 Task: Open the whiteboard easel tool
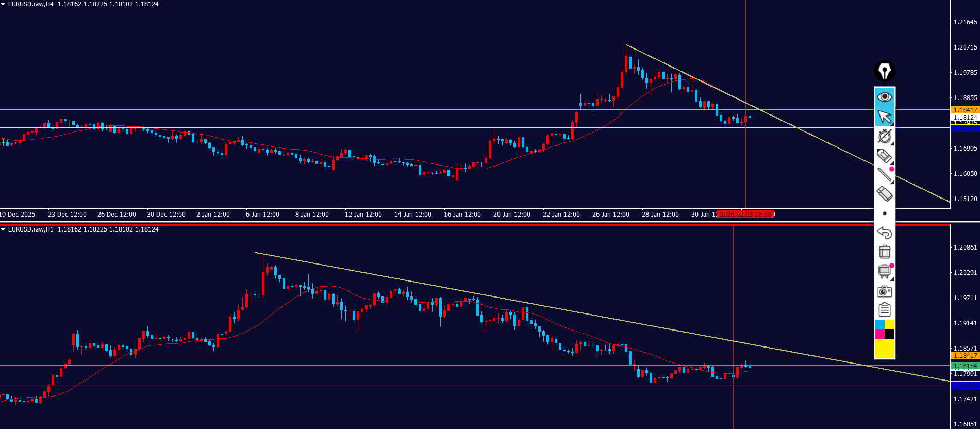click(x=885, y=271)
